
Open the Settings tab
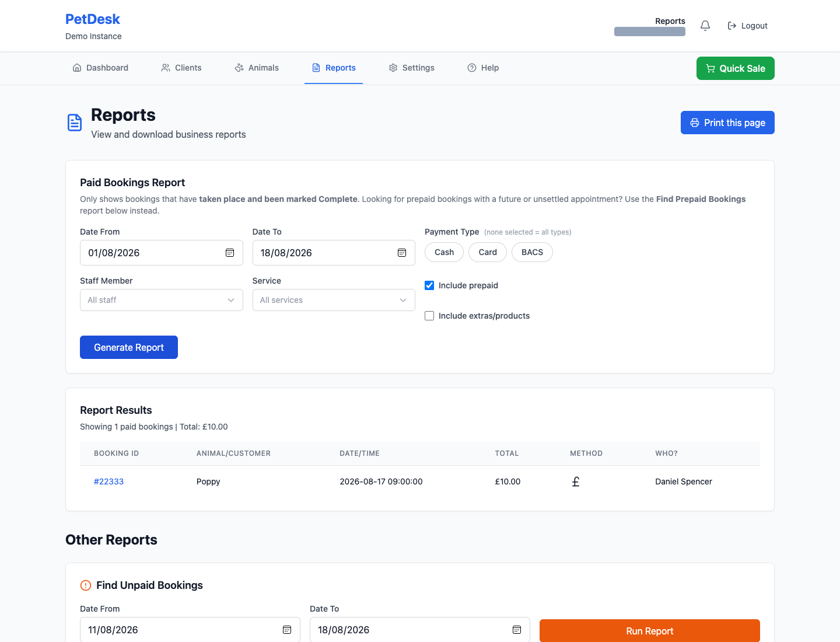(412, 68)
